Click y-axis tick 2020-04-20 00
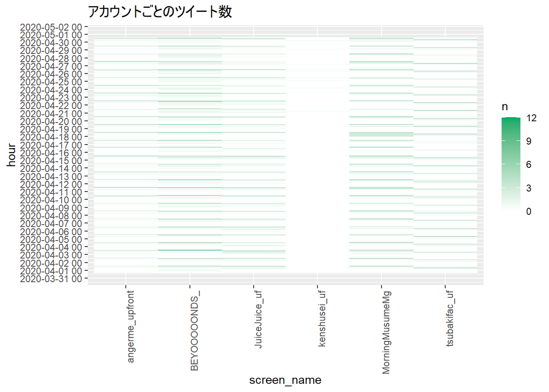Image resolution: width=549 pixels, height=392 pixels. (51, 121)
